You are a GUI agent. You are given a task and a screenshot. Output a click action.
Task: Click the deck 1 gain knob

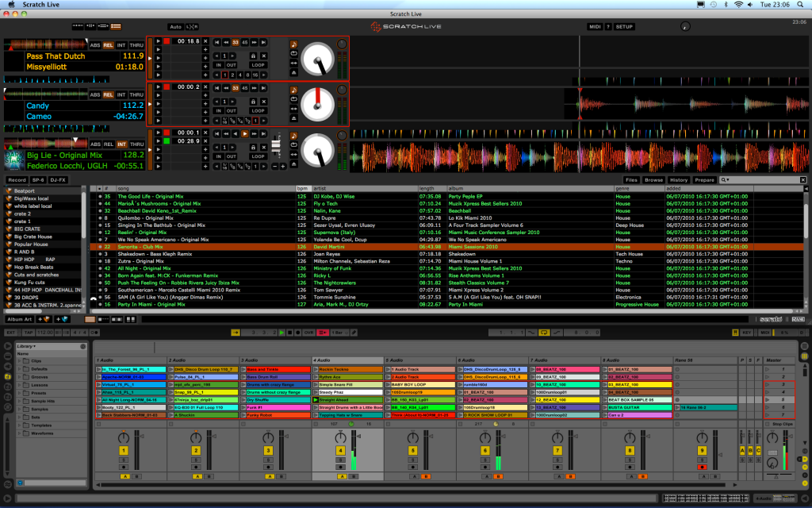341,44
